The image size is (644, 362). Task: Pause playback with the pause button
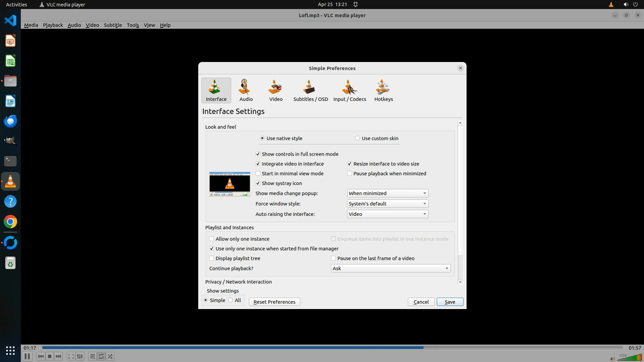27,356
